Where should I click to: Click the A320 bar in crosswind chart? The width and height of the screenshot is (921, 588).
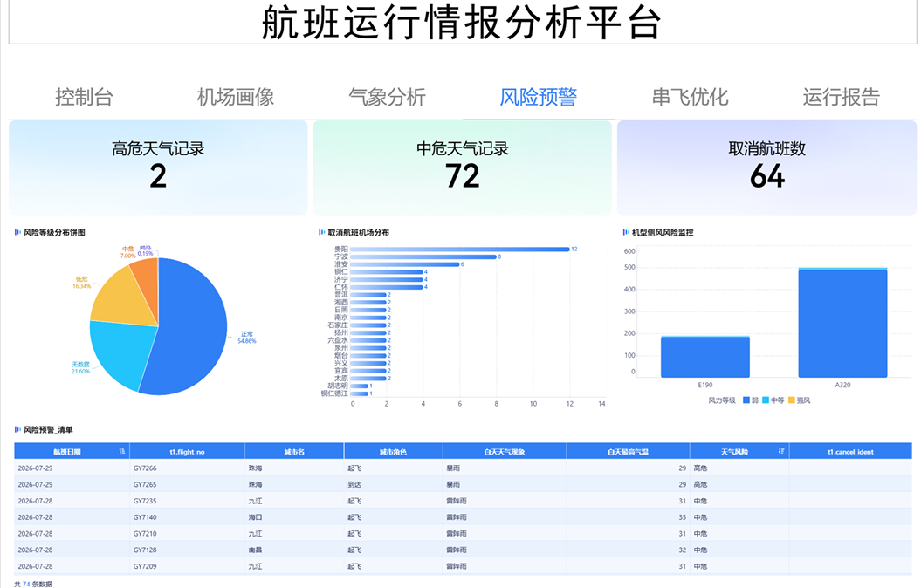point(843,322)
